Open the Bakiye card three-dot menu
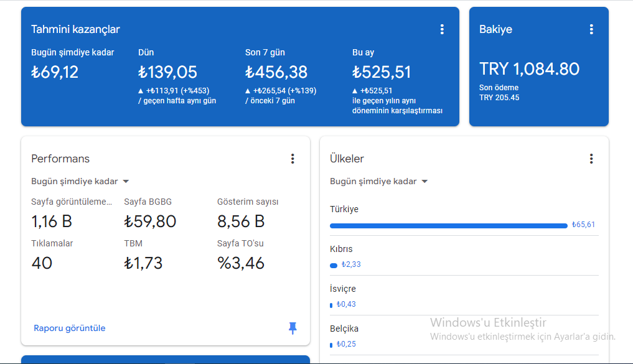Screen dimensions: 633x364 (x=591, y=29)
